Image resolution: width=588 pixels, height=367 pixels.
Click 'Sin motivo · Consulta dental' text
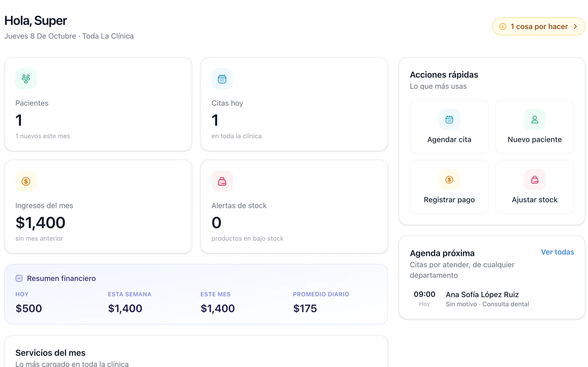tap(487, 304)
